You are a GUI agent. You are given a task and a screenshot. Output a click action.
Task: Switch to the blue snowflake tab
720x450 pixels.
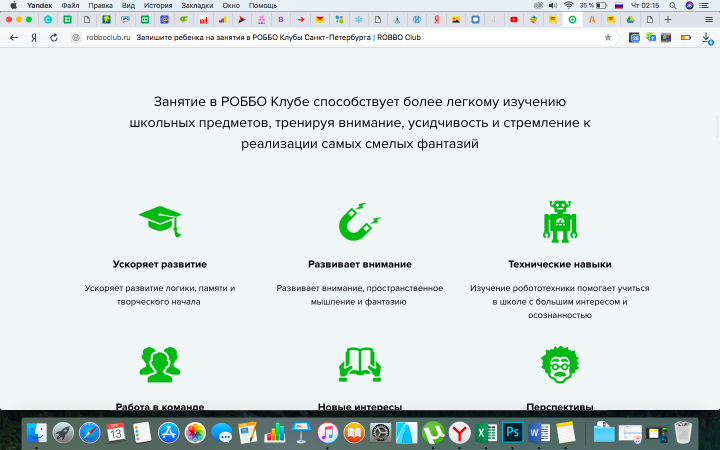[359, 19]
